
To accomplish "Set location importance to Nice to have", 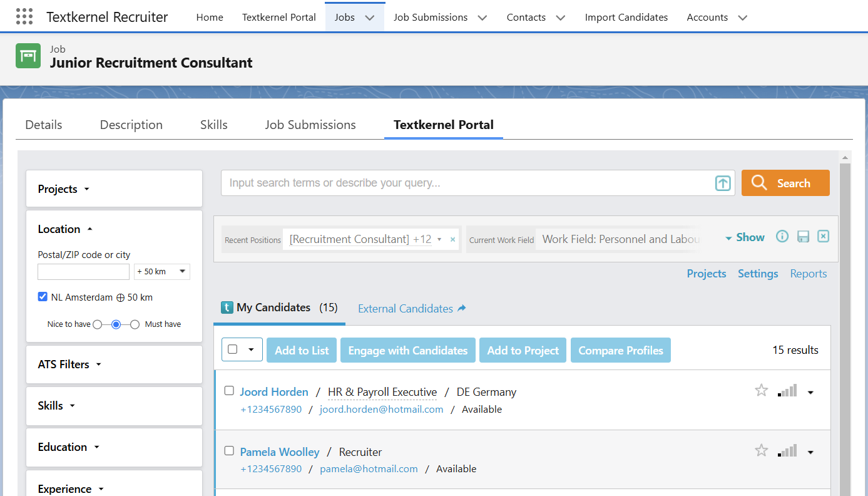I will pos(97,324).
